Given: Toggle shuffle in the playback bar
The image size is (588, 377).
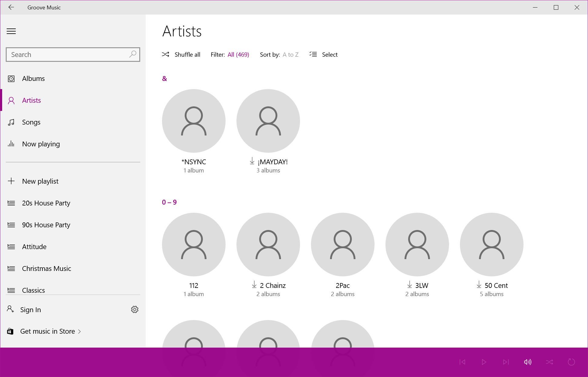Looking at the screenshot, I should [x=550, y=362].
